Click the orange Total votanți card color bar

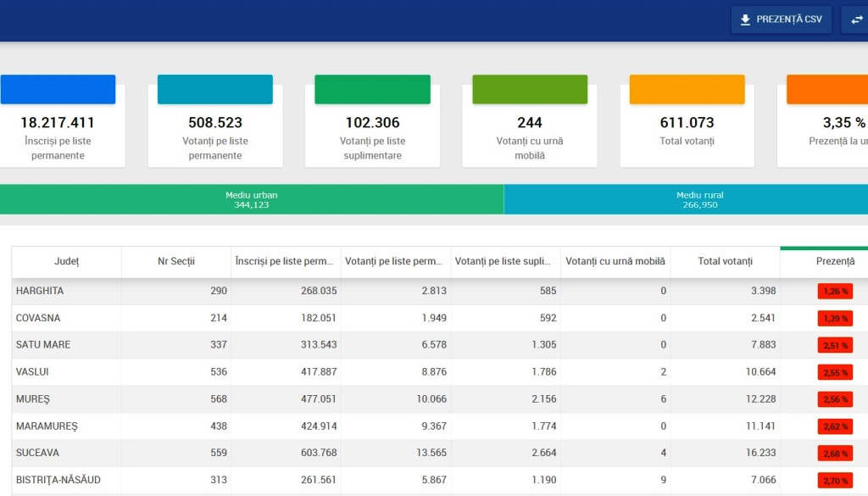[x=687, y=89]
